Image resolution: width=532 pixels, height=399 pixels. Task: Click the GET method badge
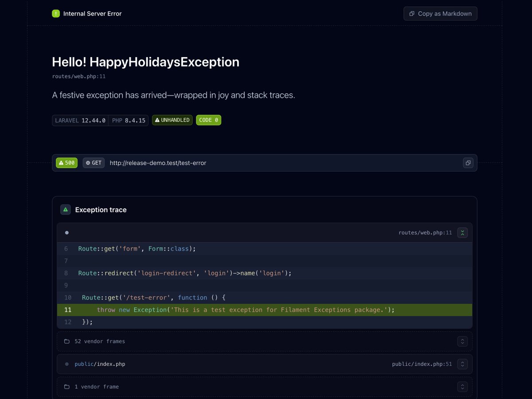pos(94,163)
